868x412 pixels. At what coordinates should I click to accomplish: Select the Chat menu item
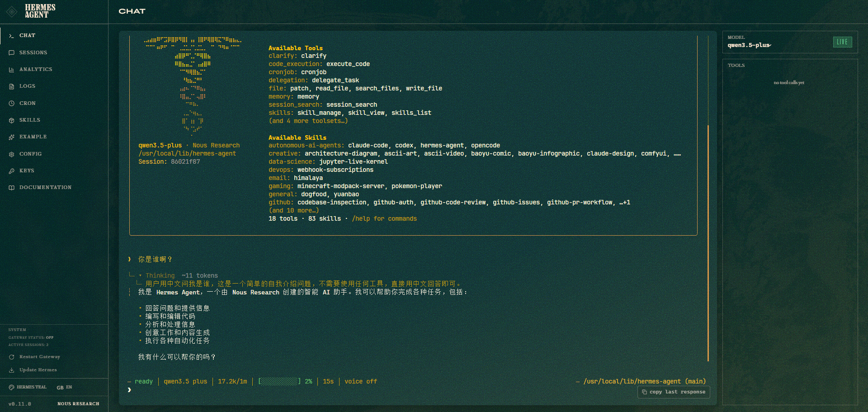[27, 36]
